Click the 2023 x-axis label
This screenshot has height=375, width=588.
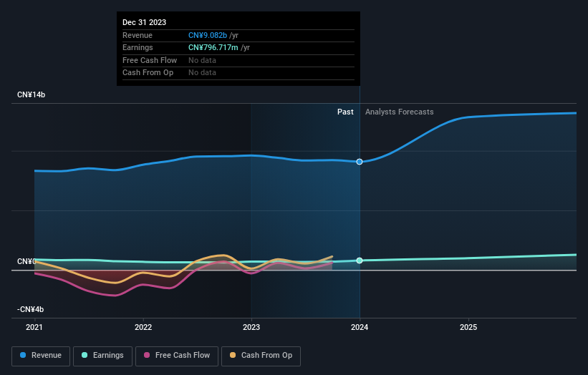(x=251, y=328)
